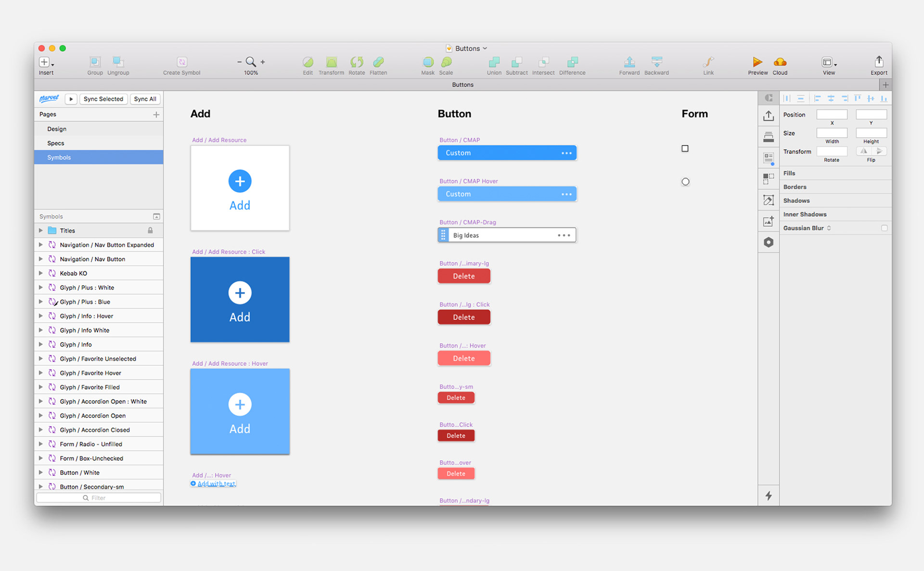
Task: Select the Design page
Action: [99, 129]
